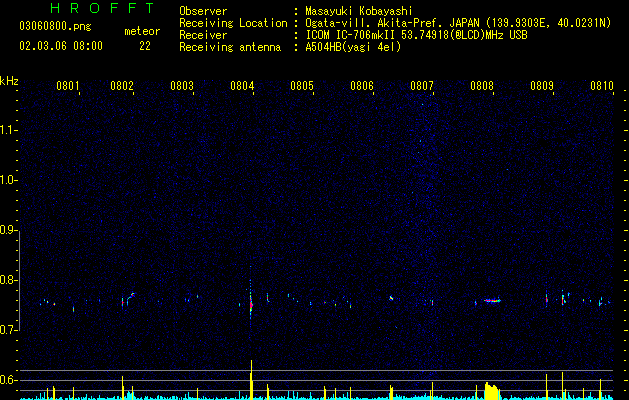This screenshot has height=400, width=629.
Task: Click the 0805 time marker
Action: (302, 86)
